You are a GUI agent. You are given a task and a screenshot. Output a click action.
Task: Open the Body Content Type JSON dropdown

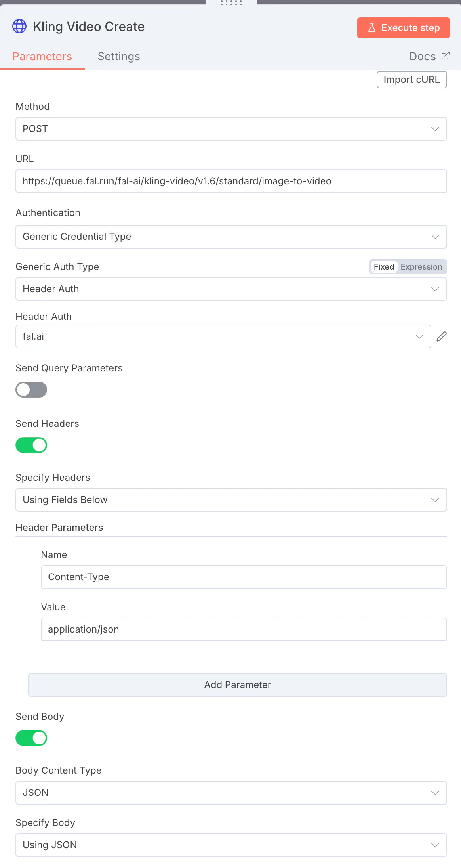(x=231, y=793)
